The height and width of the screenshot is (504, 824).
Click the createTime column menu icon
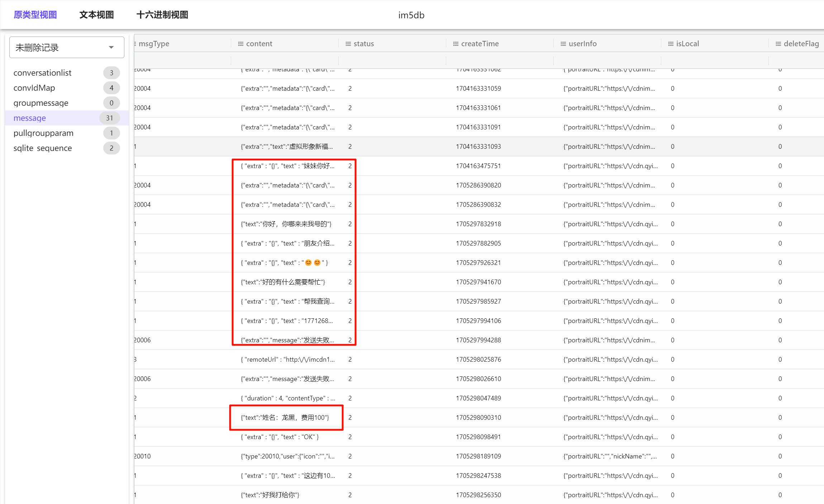point(456,44)
